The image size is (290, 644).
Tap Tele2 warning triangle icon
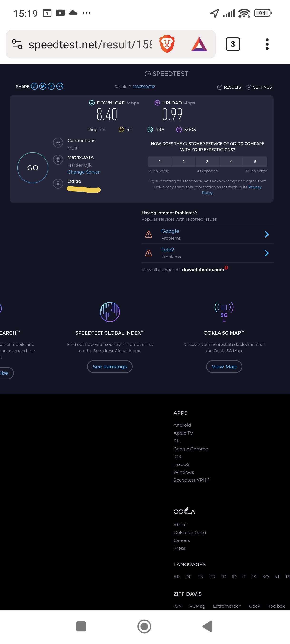click(x=149, y=253)
